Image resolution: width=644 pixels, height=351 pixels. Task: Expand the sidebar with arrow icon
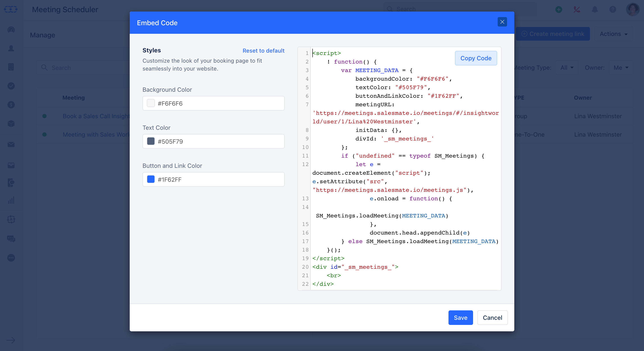click(x=11, y=340)
